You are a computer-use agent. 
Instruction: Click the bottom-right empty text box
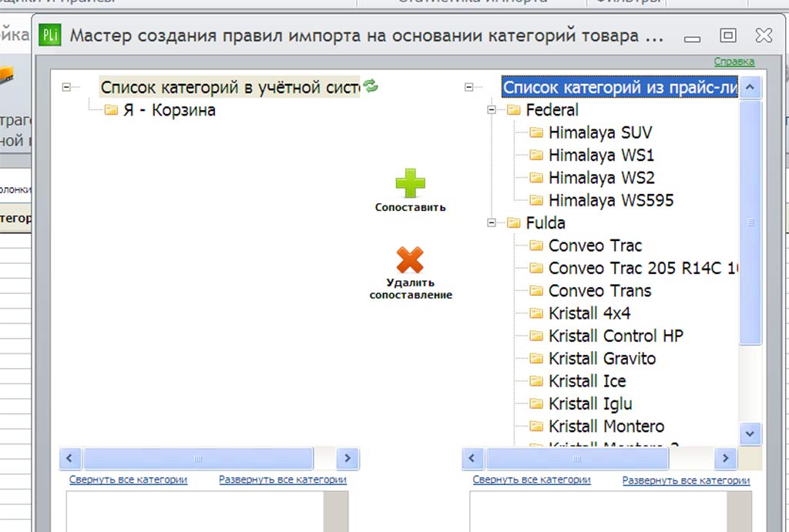[x=611, y=511]
